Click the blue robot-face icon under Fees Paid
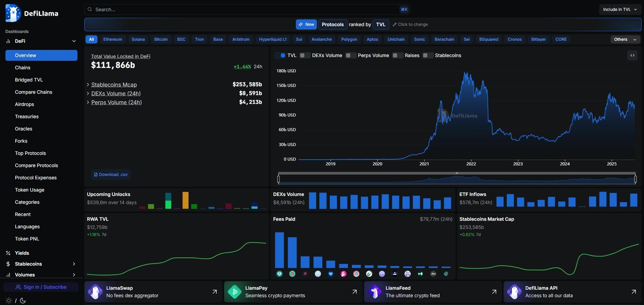This screenshot has height=305, width=644. click(331, 274)
